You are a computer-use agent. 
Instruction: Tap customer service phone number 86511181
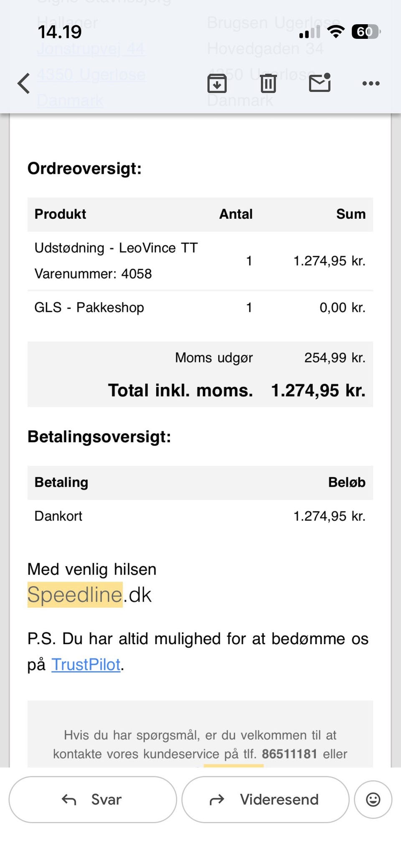tap(289, 754)
